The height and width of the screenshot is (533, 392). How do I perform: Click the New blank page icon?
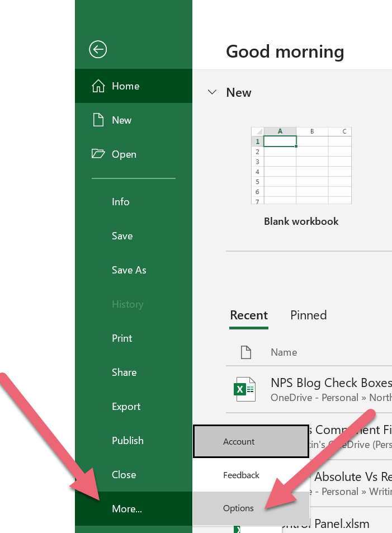coord(98,120)
